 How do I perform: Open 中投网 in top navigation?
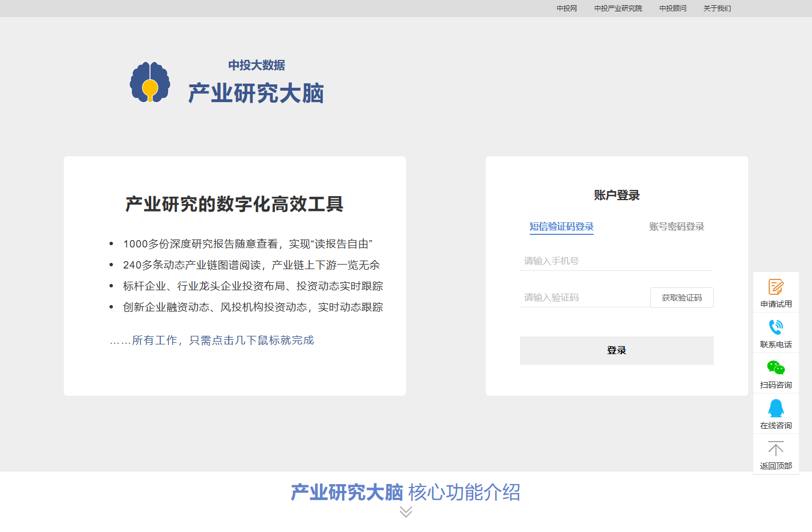click(567, 9)
